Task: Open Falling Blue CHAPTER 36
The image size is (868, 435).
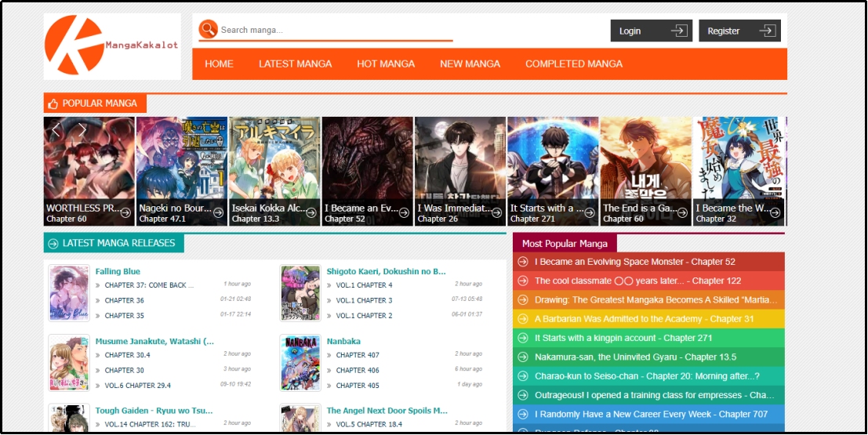Action: (x=125, y=300)
